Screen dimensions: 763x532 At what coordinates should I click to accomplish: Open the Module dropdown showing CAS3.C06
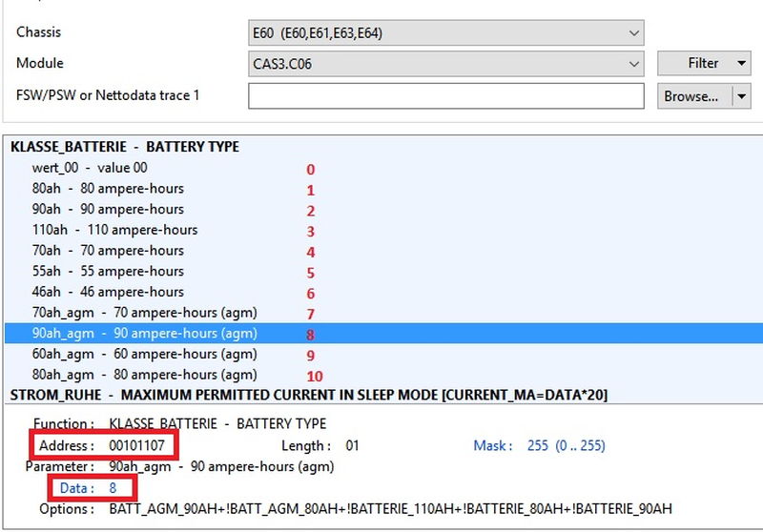444,64
